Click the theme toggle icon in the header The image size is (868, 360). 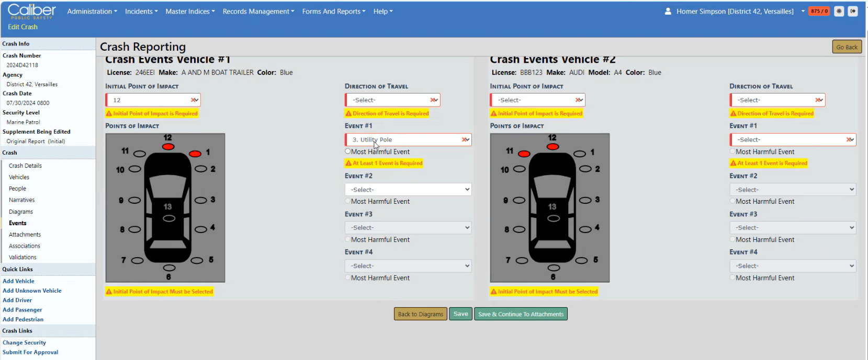tap(839, 11)
